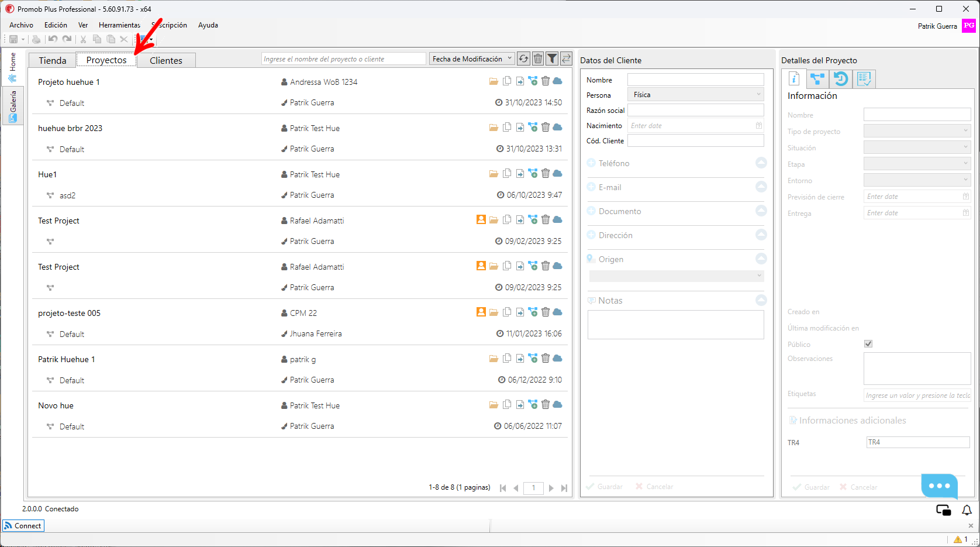
Task: Click screen share icon in status bar
Action: tap(944, 510)
